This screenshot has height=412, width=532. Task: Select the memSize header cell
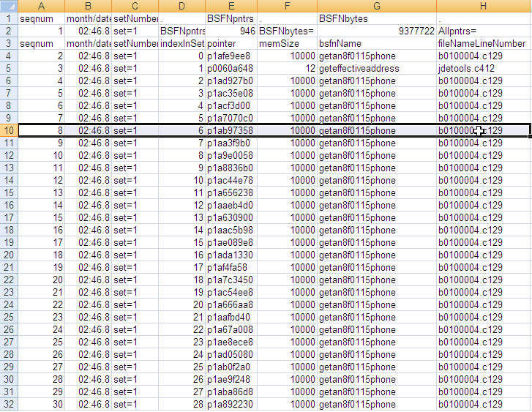click(x=288, y=44)
